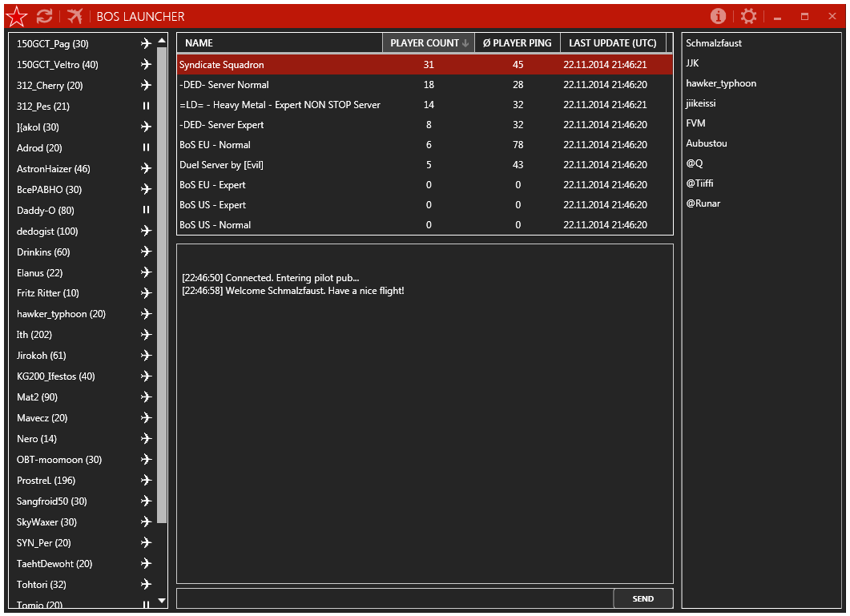850x616 pixels.
Task: Click the plane icon next to Nero (14)
Action: point(146,438)
